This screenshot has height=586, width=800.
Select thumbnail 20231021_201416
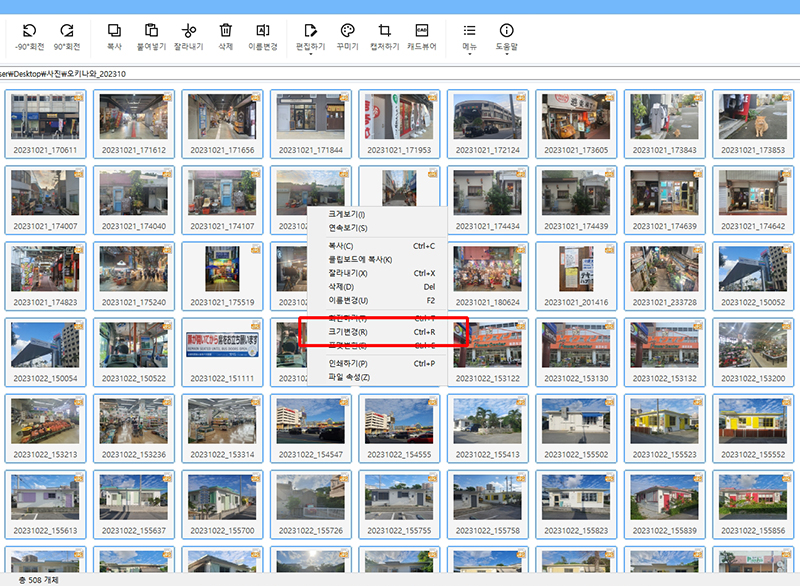576,276
